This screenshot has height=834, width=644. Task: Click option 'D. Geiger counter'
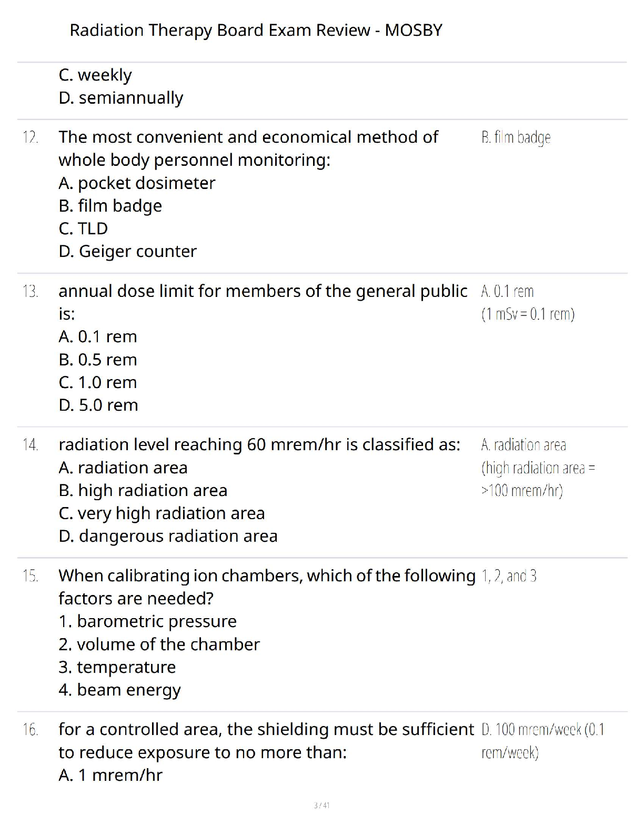(128, 251)
